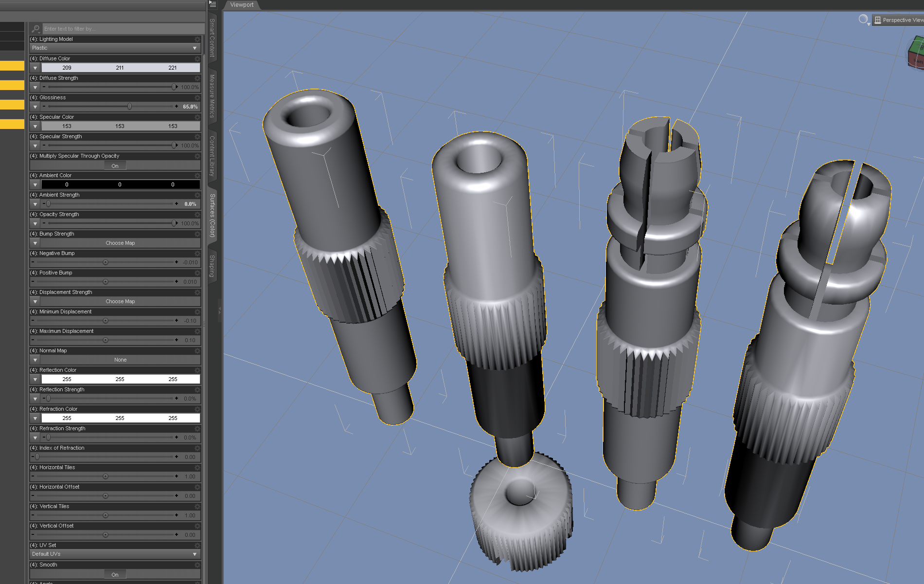Expand the Diffuse Color map arrow
Image resolution: width=924 pixels, height=584 pixels.
[36, 68]
